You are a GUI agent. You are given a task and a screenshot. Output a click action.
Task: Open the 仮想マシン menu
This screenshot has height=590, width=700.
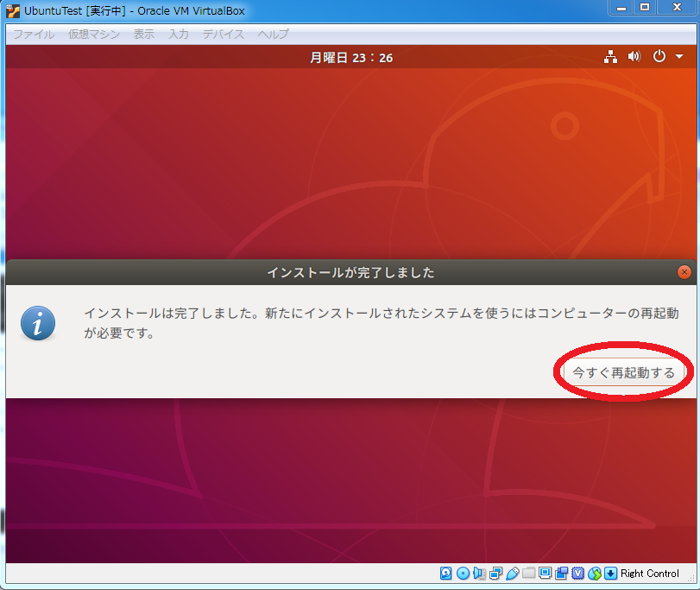tap(94, 35)
